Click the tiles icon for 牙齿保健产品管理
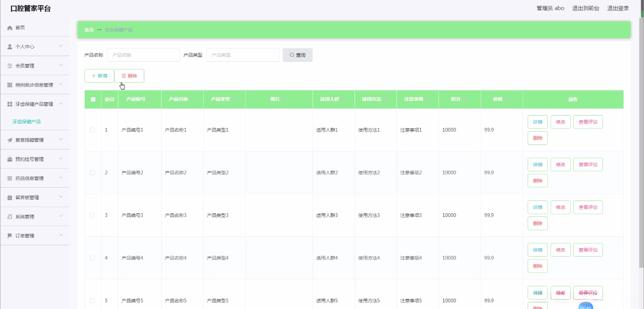The image size is (644, 309). (10, 104)
